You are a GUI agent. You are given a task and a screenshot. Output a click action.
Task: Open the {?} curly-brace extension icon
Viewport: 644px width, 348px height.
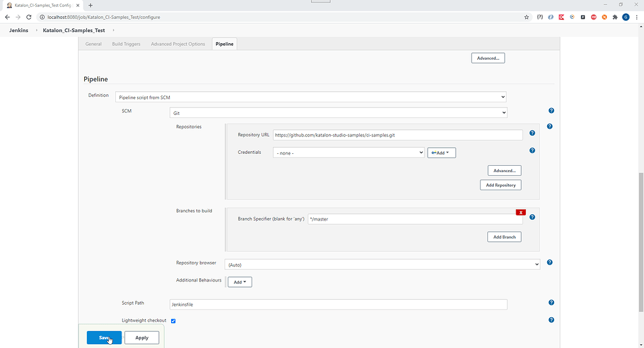pyautogui.click(x=540, y=17)
